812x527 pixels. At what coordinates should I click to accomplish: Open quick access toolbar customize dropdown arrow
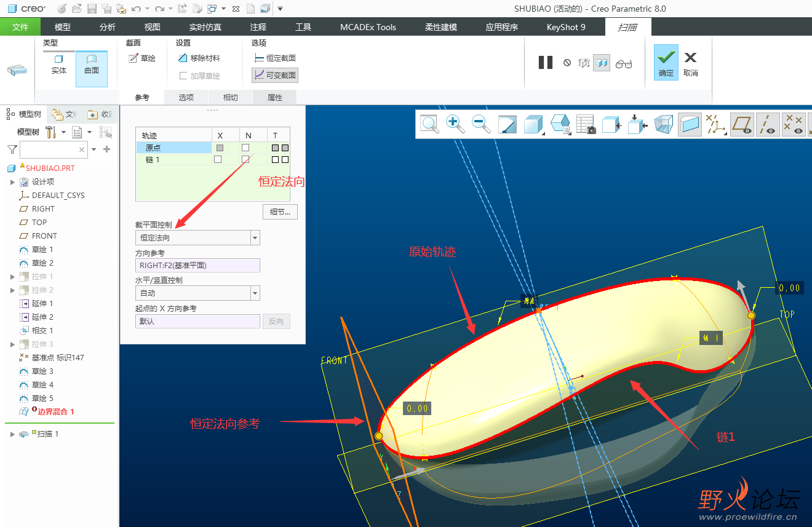pos(280,9)
